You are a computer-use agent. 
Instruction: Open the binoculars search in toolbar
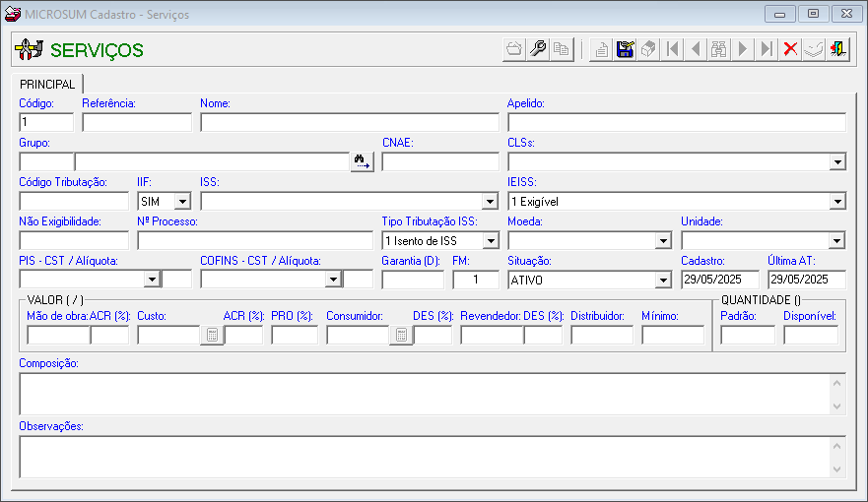pyautogui.click(x=719, y=49)
